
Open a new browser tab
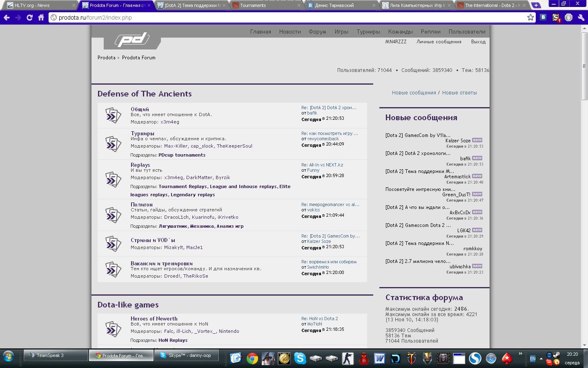536,5
